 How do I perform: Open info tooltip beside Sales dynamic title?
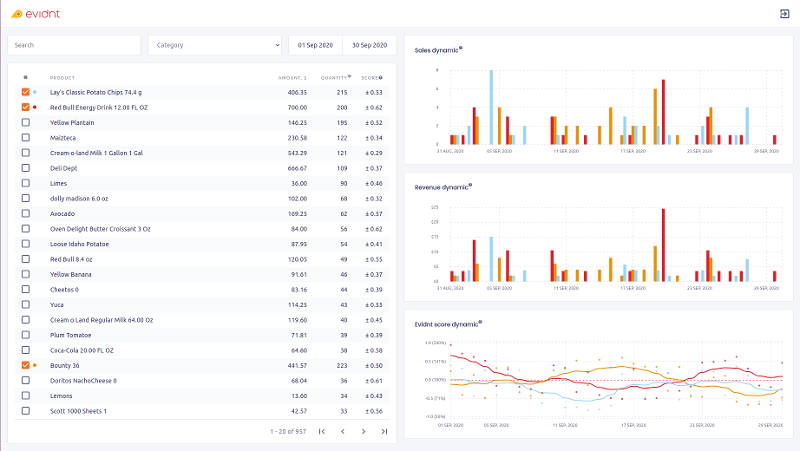coord(461,48)
